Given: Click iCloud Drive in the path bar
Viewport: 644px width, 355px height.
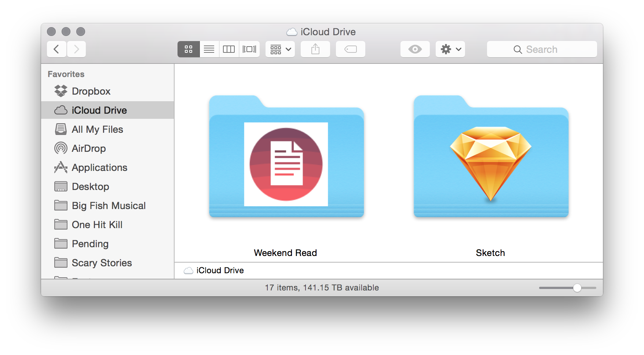Looking at the screenshot, I should (x=220, y=270).
